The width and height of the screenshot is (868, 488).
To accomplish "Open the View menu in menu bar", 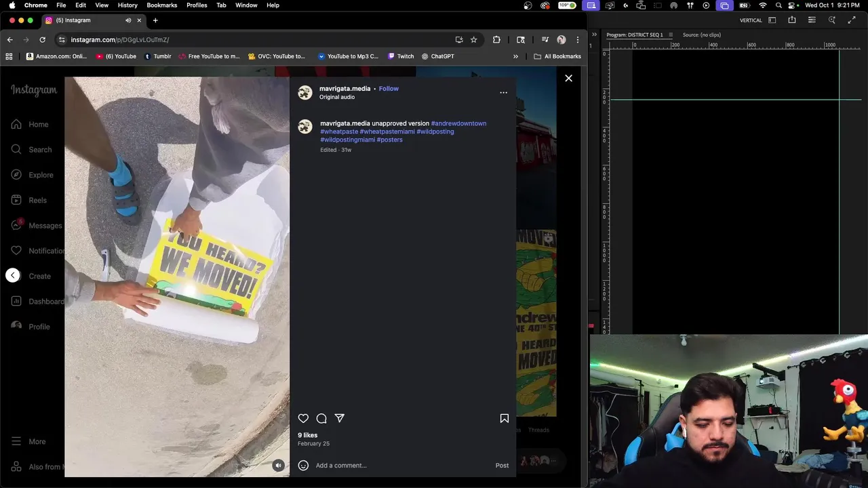I will 102,5.
